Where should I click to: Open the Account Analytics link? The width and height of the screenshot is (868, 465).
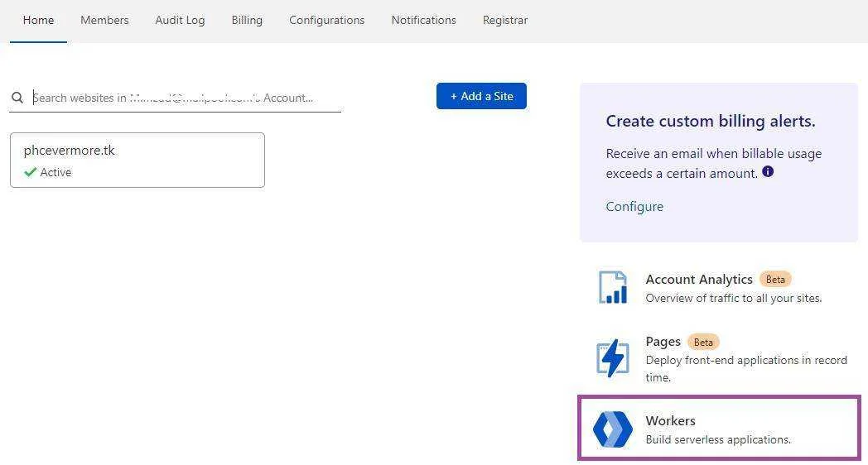[x=699, y=279]
